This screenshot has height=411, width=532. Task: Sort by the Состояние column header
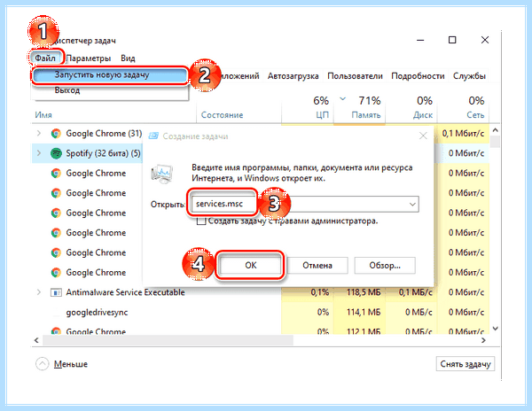[222, 115]
